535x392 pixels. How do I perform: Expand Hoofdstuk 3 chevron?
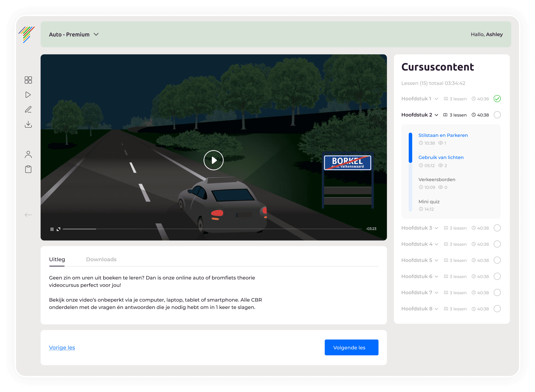pyautogui.click(x=436, y=228)
